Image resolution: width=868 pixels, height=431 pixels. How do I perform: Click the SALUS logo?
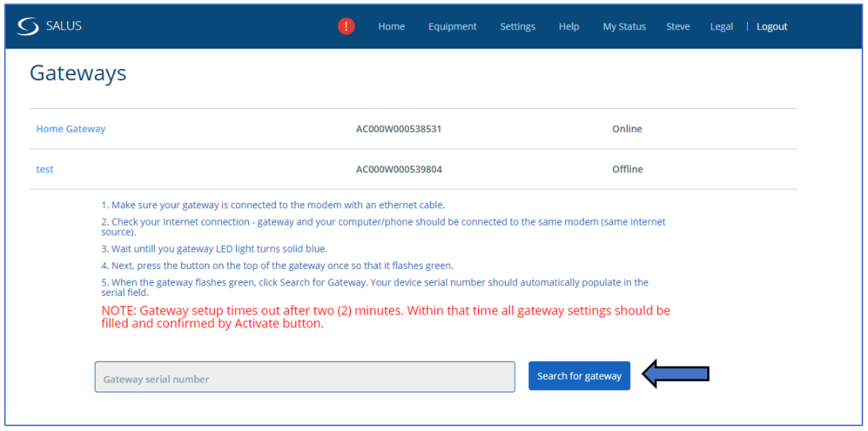[x=49, y=26]
